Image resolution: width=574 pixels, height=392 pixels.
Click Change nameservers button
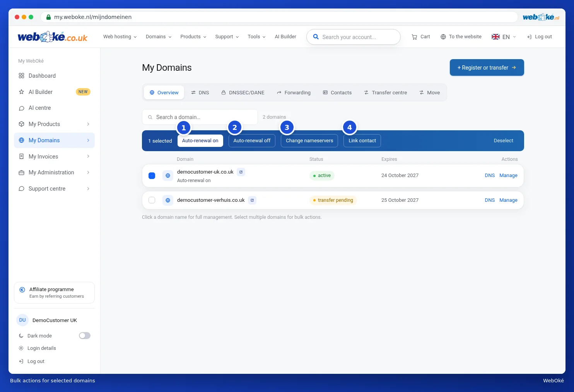click(x=309, y=141)
